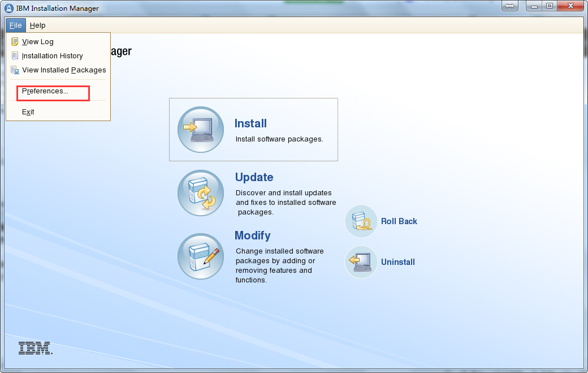The image size is (588, 373).
Task: Maximize the Installation Manager window
Action: (x=550, y=6)
